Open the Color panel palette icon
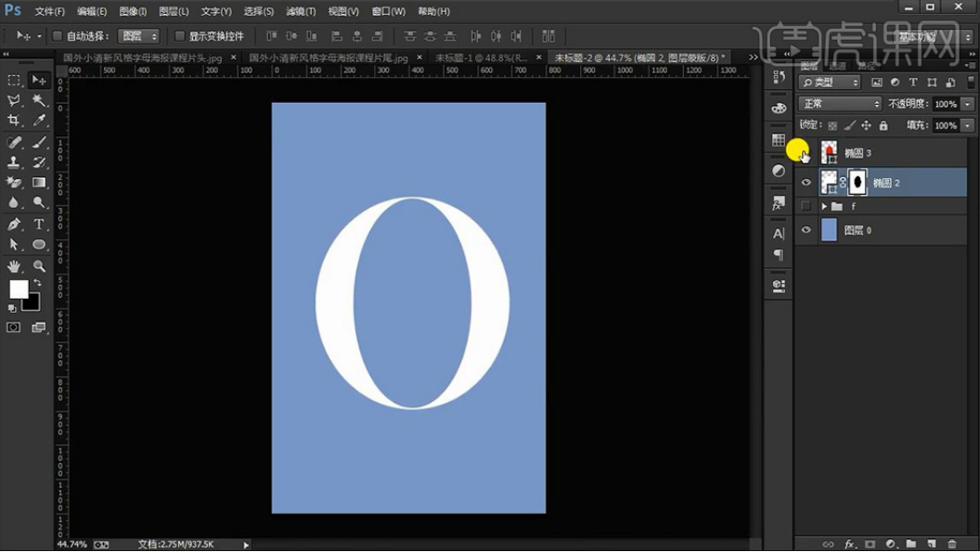Screen dimensions: 980x552 (x=779, y=109)
